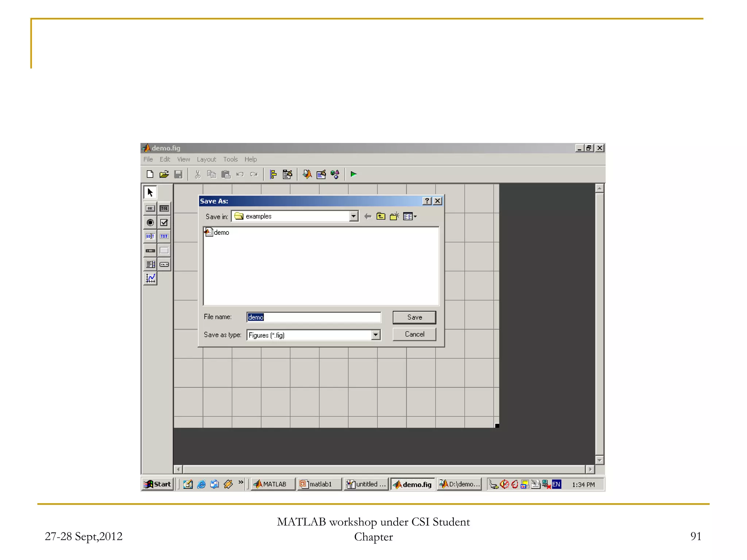Select the Radio Button palette tool

tap(150, 222)
